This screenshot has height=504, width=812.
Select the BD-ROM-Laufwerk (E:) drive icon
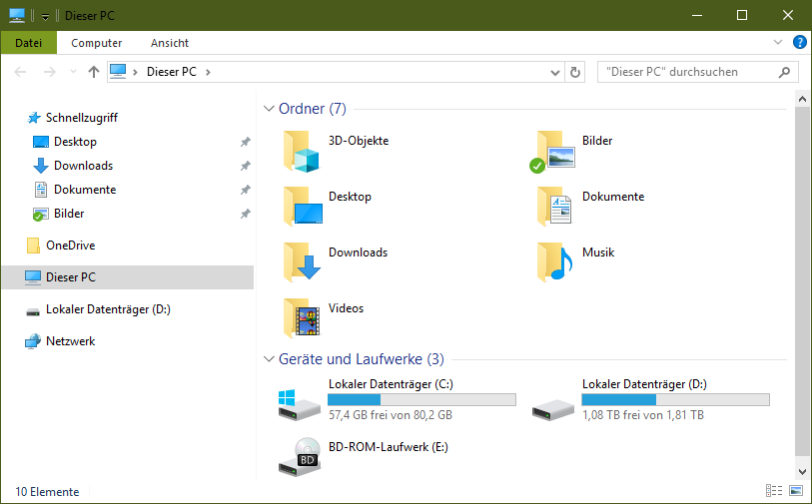tap(300, 457)
